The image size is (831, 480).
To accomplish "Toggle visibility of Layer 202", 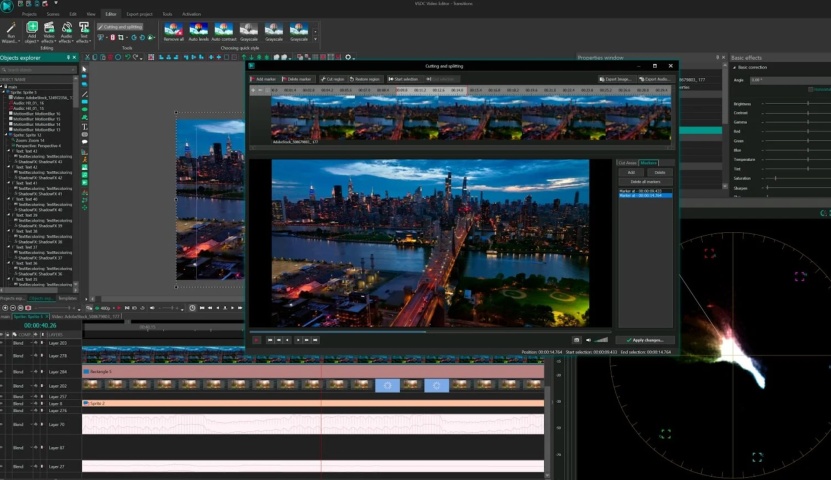I will 2,386.
